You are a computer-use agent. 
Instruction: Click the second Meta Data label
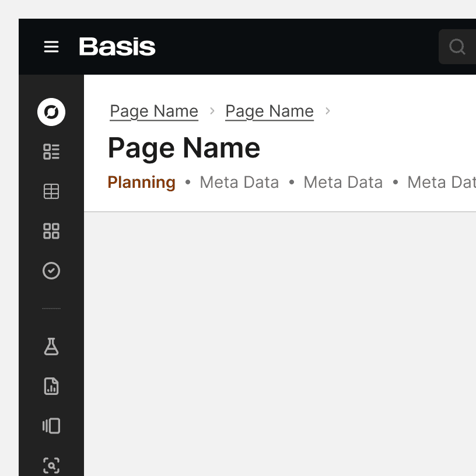[343, 182]
